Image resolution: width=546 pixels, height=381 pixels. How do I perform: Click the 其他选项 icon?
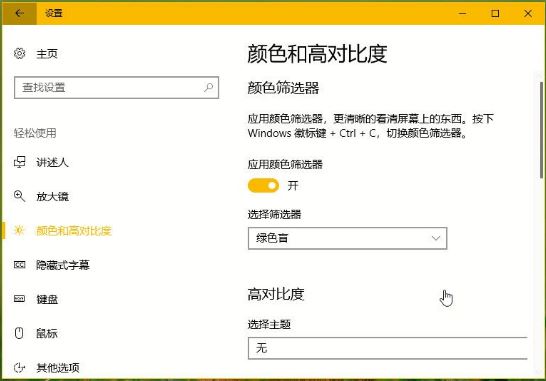[x=20, y=367]
